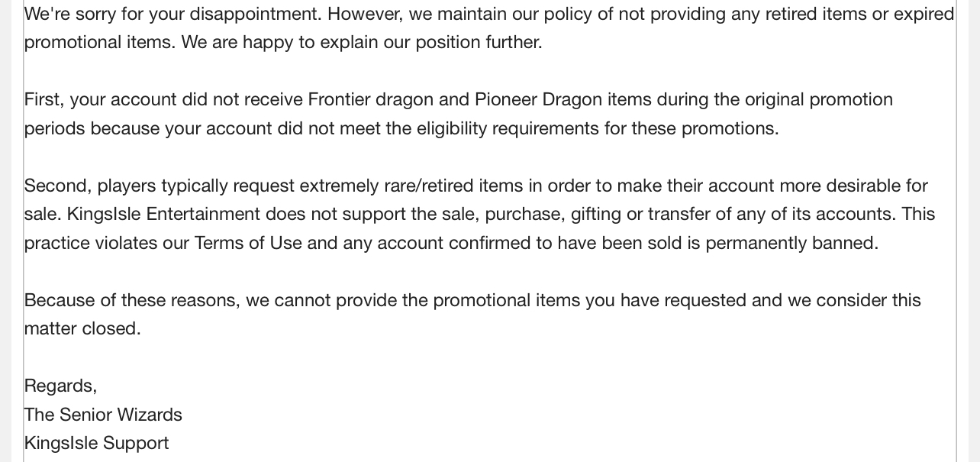Click "The Senior Wizards" signature line
The image size is (980, 462).
pyautogui.click(x=103, y=415)
